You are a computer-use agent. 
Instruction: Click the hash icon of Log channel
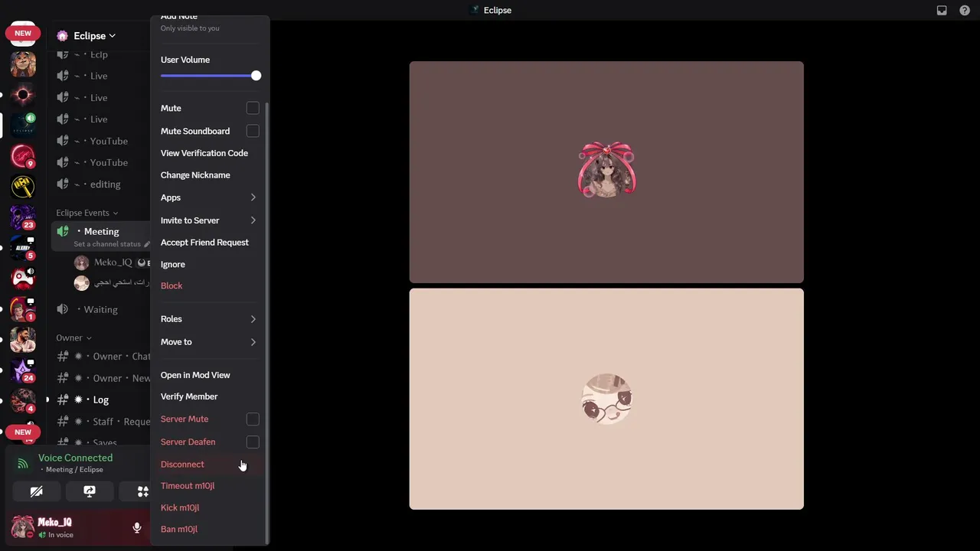tap(64, 399)
